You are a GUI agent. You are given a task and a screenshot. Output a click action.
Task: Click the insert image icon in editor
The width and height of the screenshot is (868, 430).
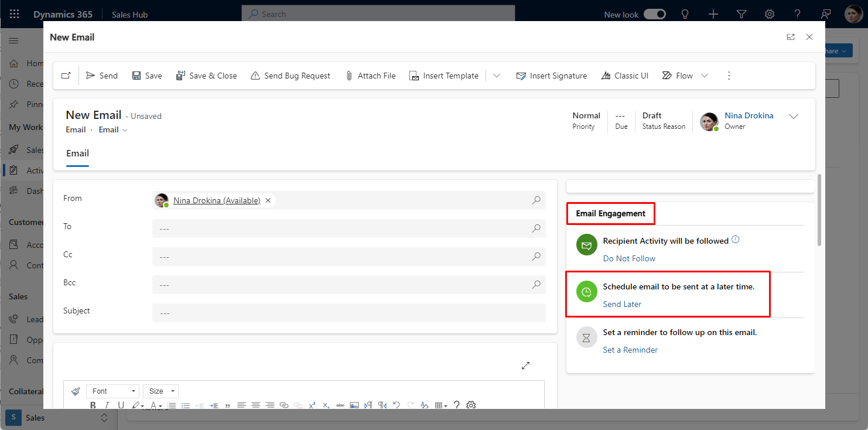coord(354,405)
